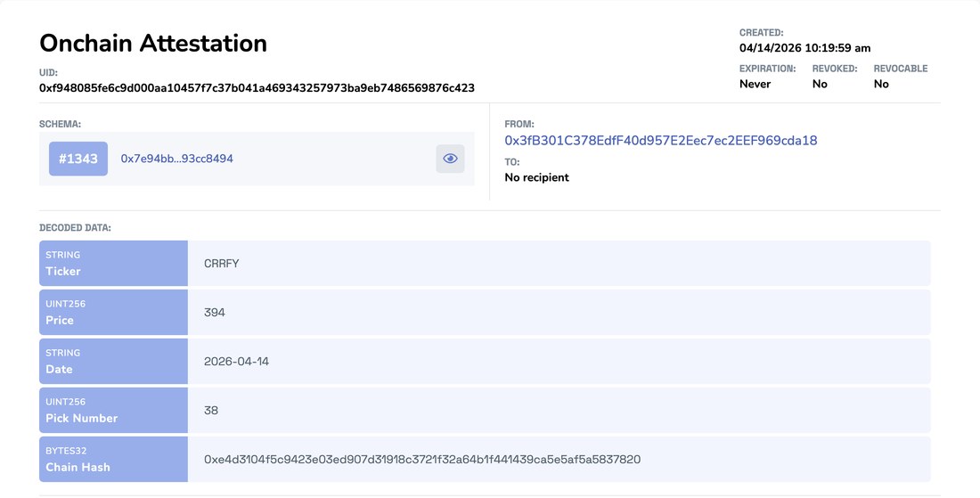Screen dimensions: 980x498
Task: Open schema link 0x7e94bb...93cc8494
Action: click(x=177, y=159)
